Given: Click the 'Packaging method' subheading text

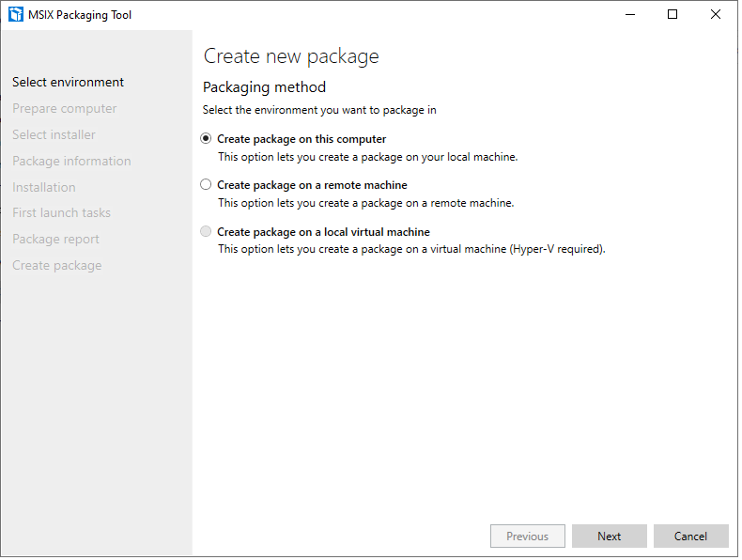Looking at the screenshot, I should point(264,87).
